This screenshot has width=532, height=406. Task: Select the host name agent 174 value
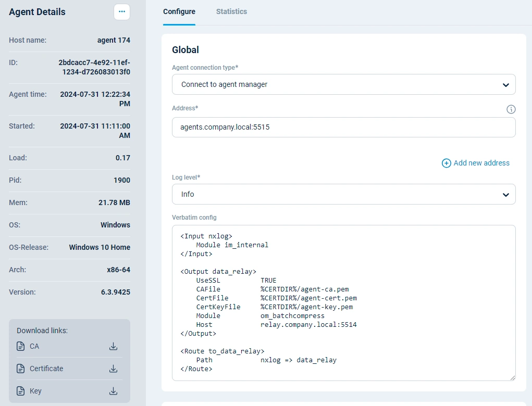click(x=114, y=40)
